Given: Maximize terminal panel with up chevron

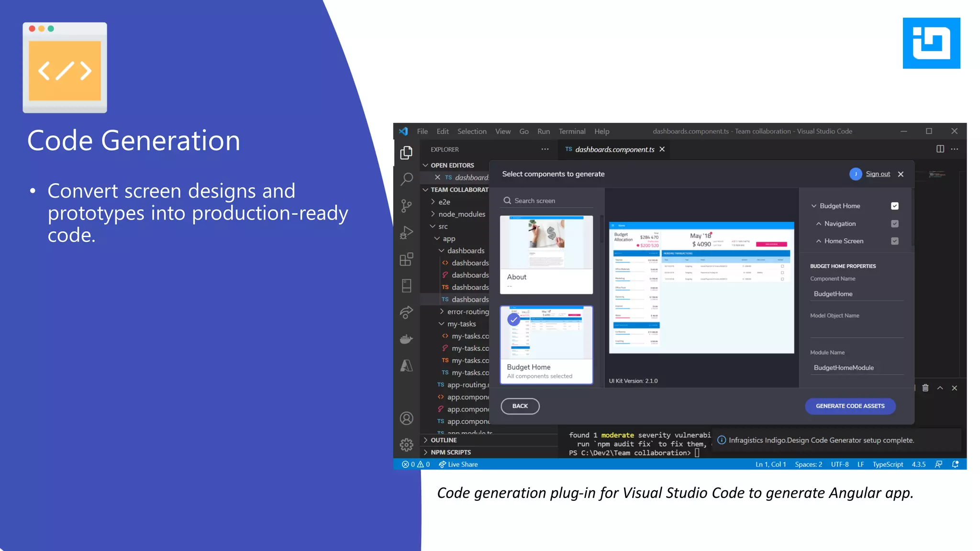Looking at the screenshot, I should coord(940,388).
